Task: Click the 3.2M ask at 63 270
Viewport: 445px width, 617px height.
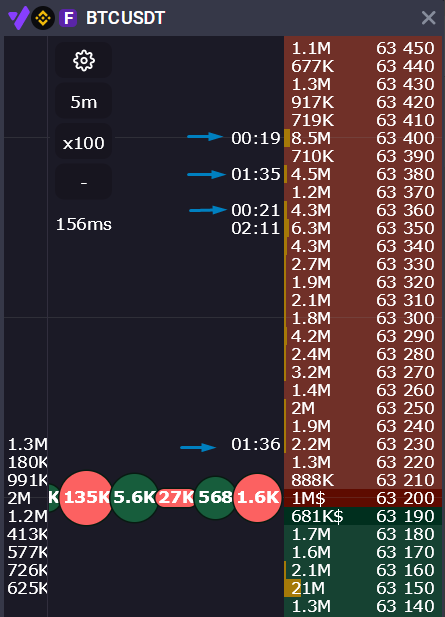Action: [x=363, y=372]
